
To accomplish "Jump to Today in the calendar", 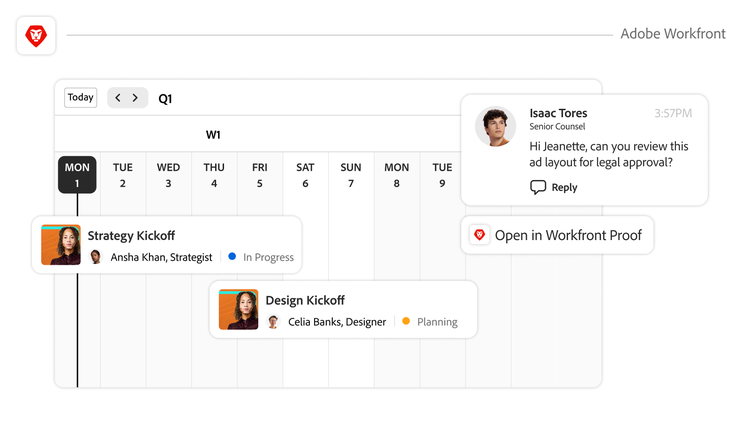I will pos(81,98).
